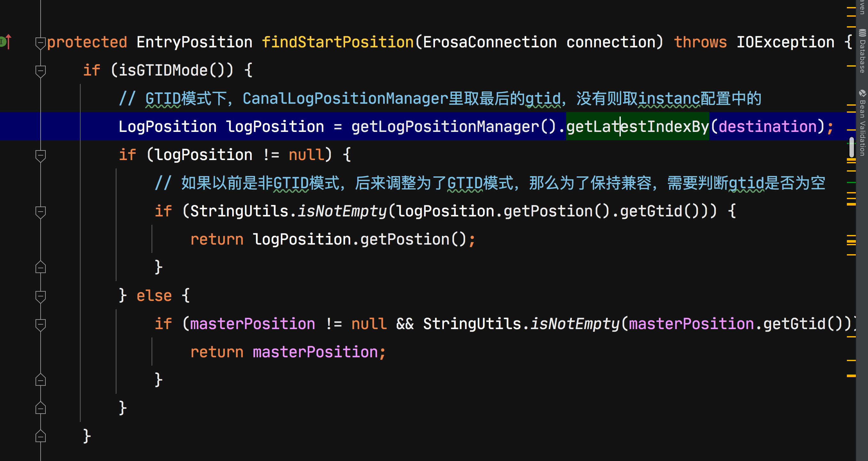Click the Bean Validation icon in sidebar
This screenshot has width=868, height=461.
pos(862,93)
